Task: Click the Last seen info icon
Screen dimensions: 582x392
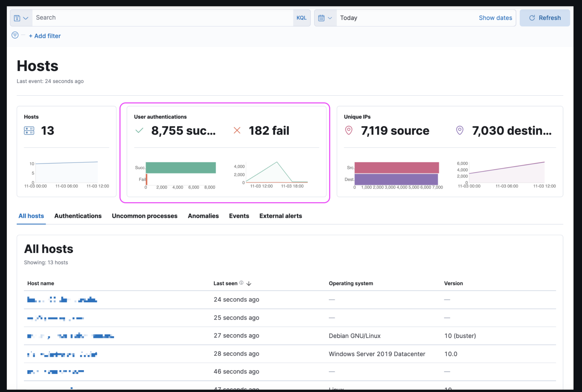Action: click(241, 283)
